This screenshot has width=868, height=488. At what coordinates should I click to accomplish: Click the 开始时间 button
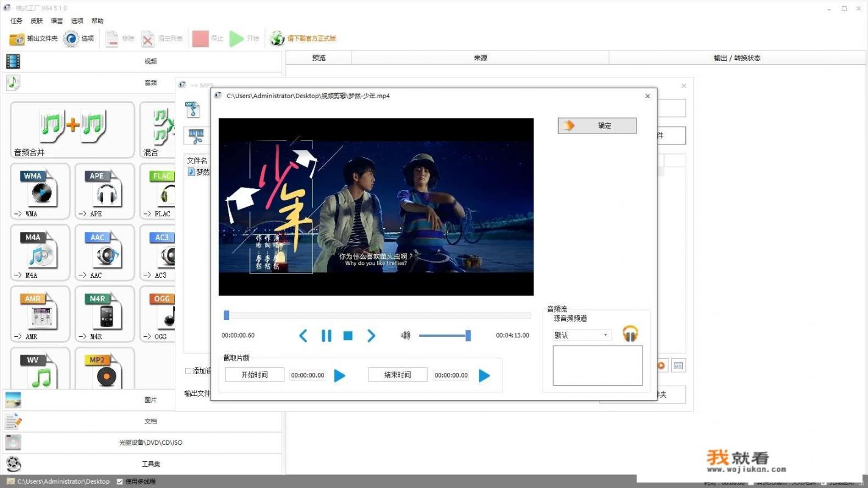coord(255,375)
